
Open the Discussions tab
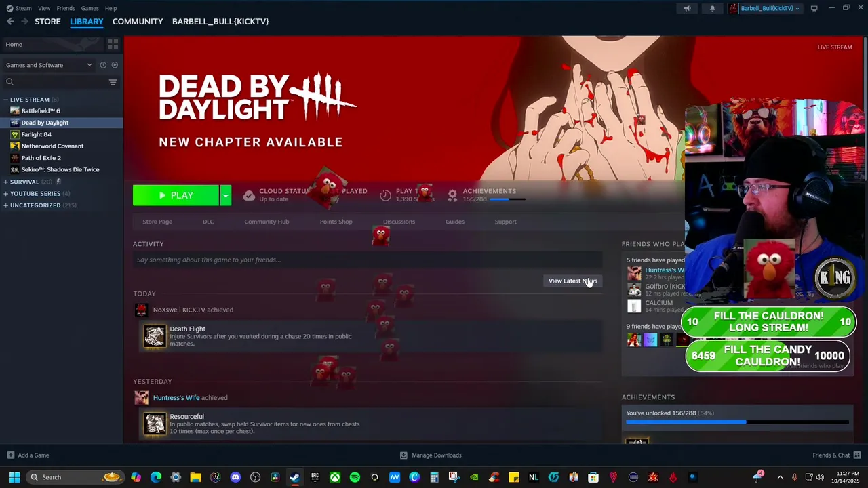(399, 222)
